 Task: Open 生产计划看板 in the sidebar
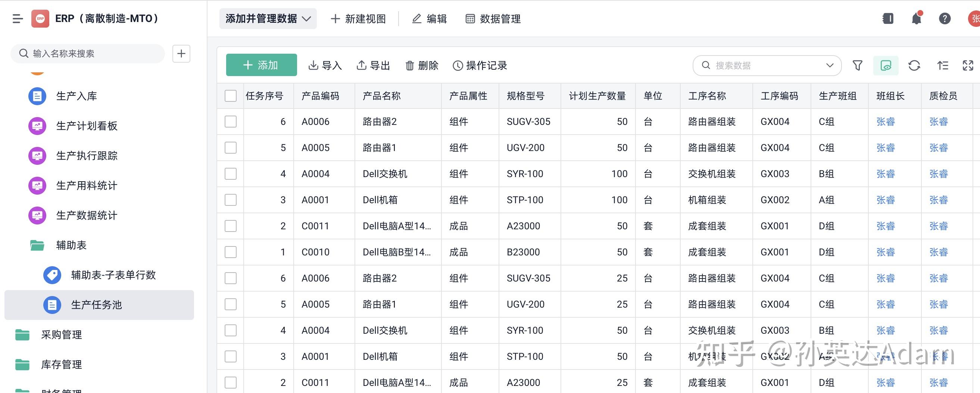pyautogui.click(x=87, y=126)
